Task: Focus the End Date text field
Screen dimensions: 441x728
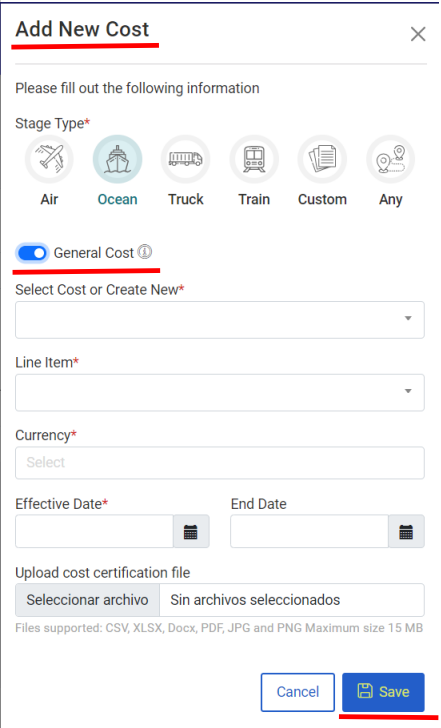Action: coord(309,531)
